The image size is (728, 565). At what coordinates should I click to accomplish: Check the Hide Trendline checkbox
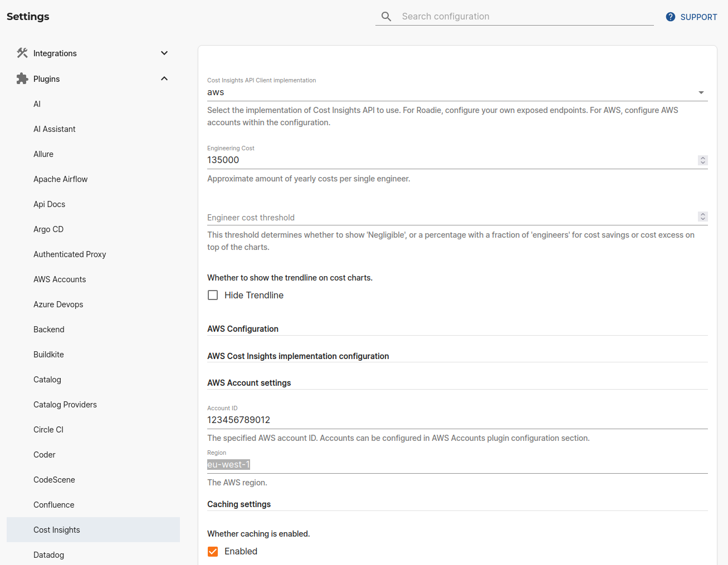[x=212, y=294]
